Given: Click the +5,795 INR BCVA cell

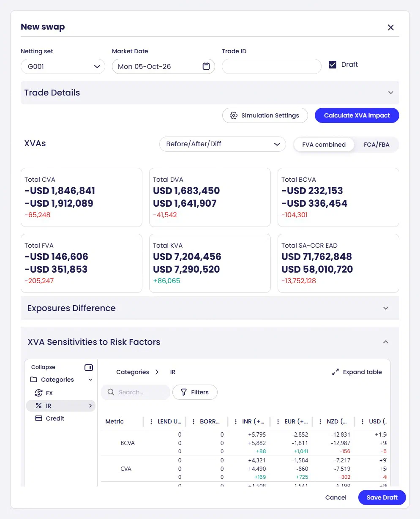Looking at the screenshot, I should [x=257, y=434].
